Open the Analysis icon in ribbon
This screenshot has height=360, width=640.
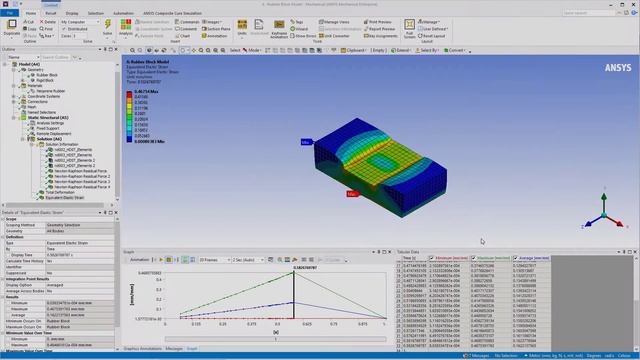coord(126,24)
